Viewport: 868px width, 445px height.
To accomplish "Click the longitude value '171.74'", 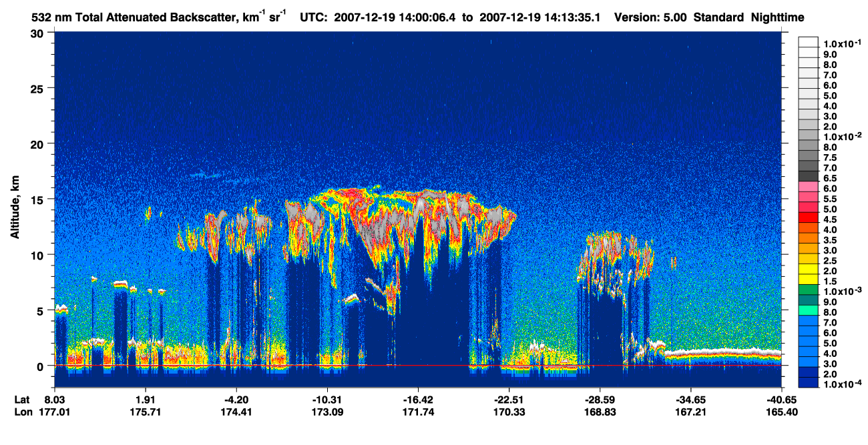I will 418,412.
